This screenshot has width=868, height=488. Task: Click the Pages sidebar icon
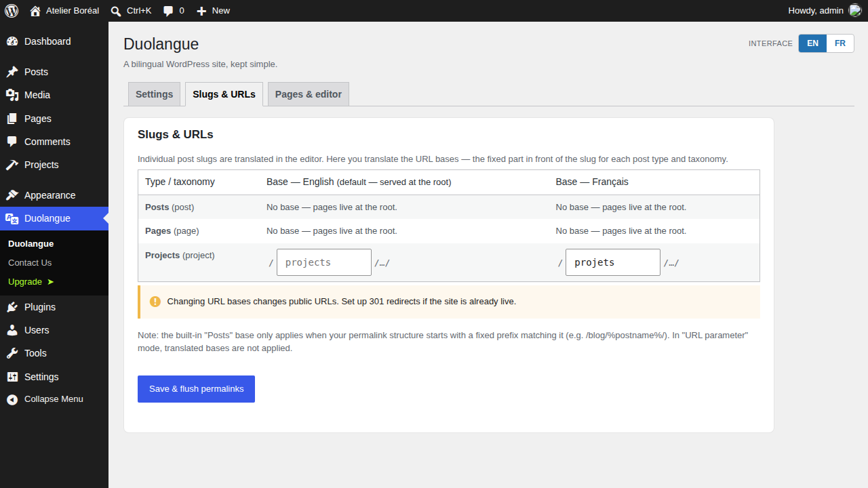[x=12, y=119]
